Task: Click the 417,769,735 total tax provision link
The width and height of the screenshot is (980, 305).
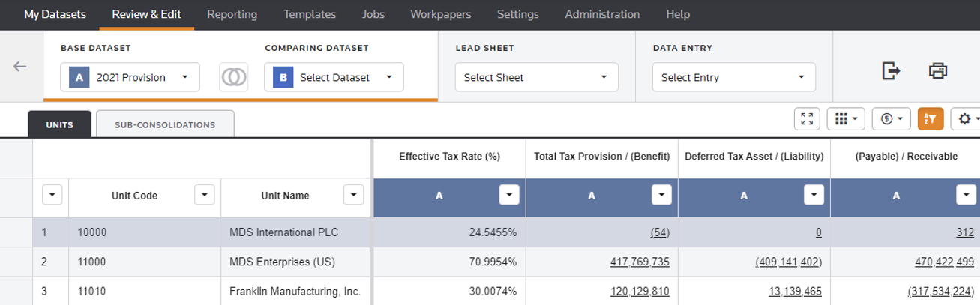Action: click(x=640, y=262)
